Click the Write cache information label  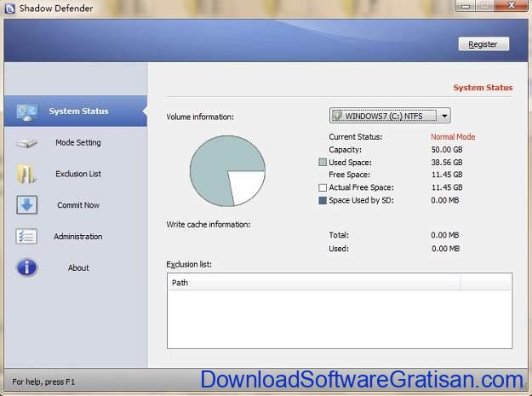[209, 224]
